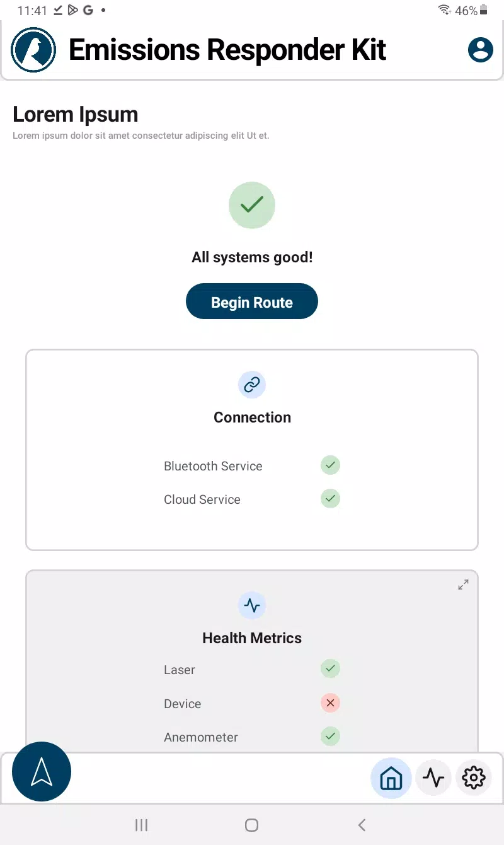Open the navigation arrow floating button
Image resolution: width=504 pixels, height=845 pixels.
(x=42, y=771)
